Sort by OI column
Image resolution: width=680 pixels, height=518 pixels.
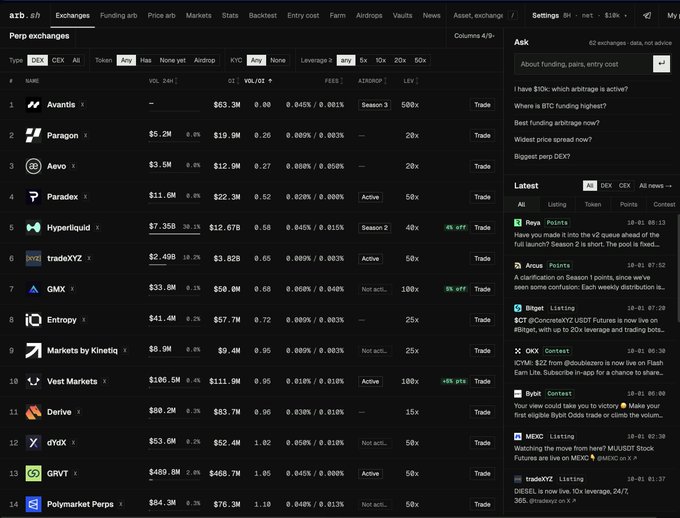coord(233,81)
